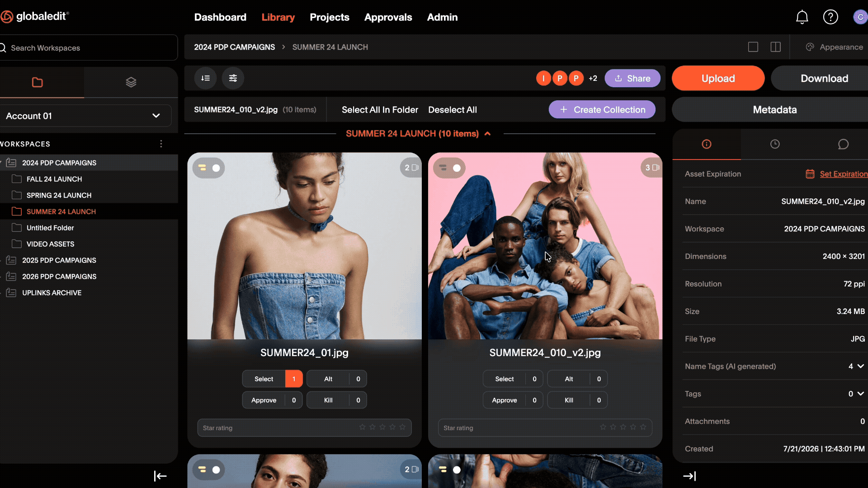Toggle selection switch on SUMMER24_010_v2.jpg
This screenshot has width=868, height=488.
coord(449,168)
